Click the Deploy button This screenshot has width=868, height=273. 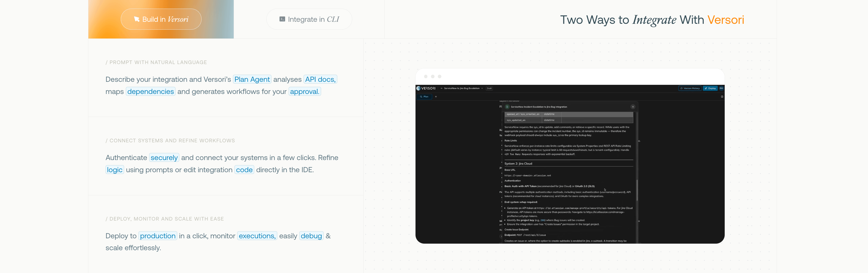click(710, 88)
